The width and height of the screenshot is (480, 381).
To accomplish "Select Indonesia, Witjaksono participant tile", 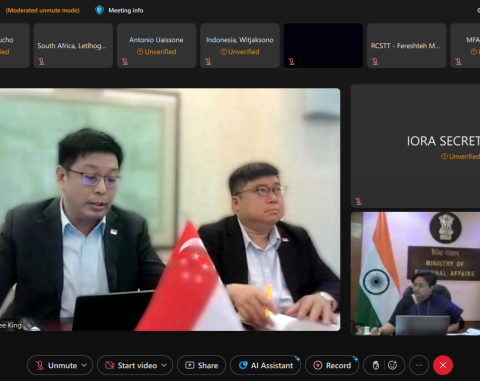I will point(240,46).
